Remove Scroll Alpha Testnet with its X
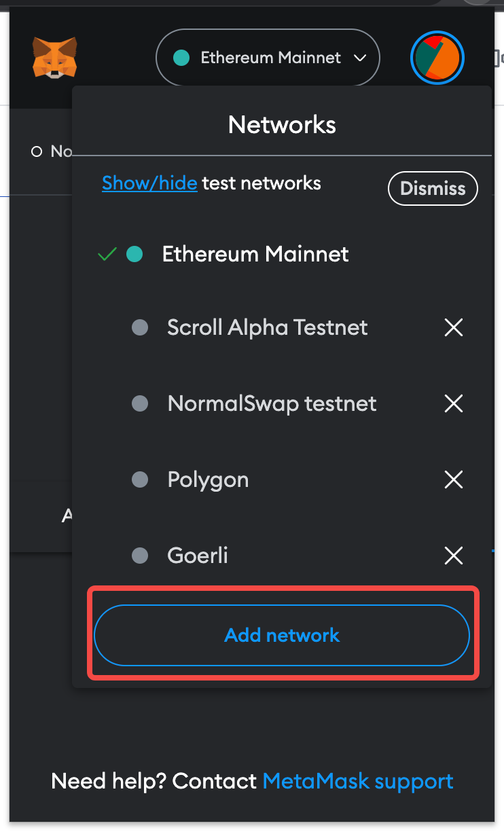This screenshot has height=834, width=504. 453,328
